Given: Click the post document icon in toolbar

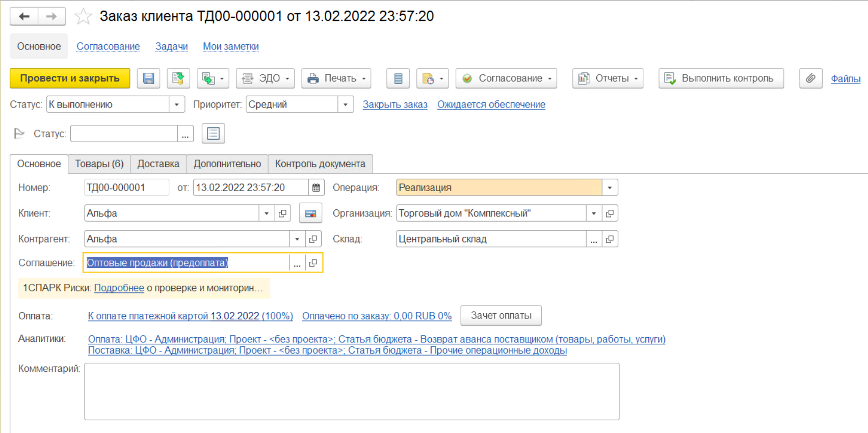Looking at the screenshot, I should 178,78.
